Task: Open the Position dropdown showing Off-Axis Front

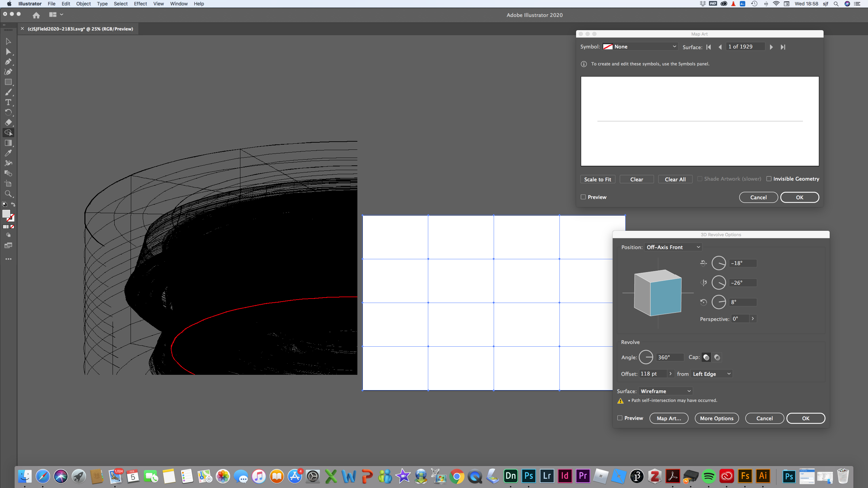Action: pyautogui.click(x=673, y=247)
